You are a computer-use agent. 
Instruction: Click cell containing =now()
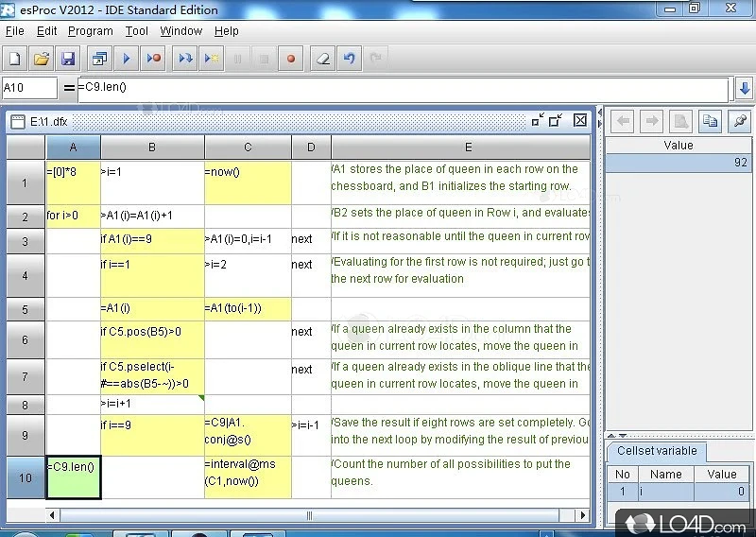click(x=248, y=182)
